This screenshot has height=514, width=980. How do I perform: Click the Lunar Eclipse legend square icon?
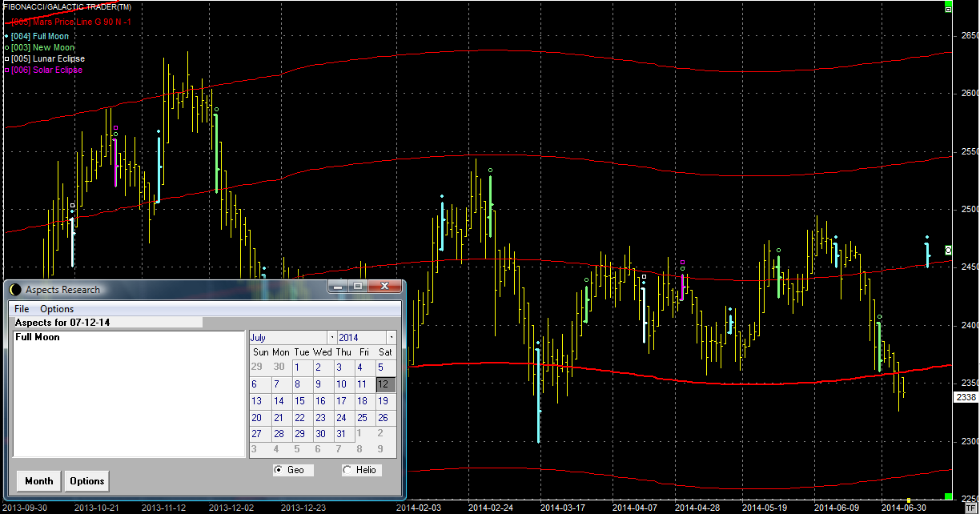6,59
